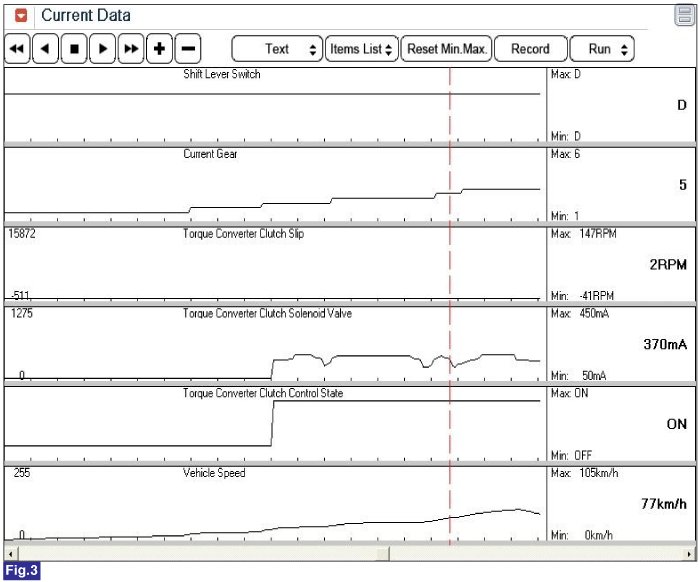Click the Reset Min.Max. button
This screenshot has height=582, width=700.
(x=447, y=49)
